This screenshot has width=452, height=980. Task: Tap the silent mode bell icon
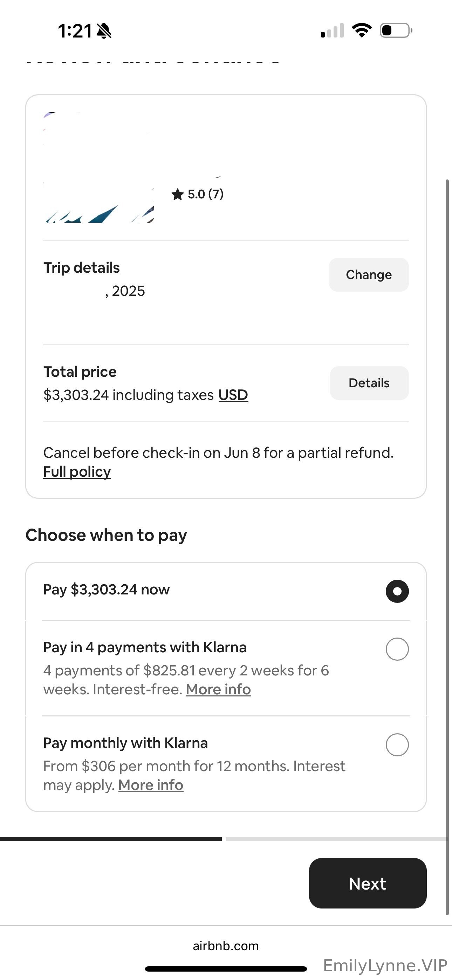[x=104, y=31]
